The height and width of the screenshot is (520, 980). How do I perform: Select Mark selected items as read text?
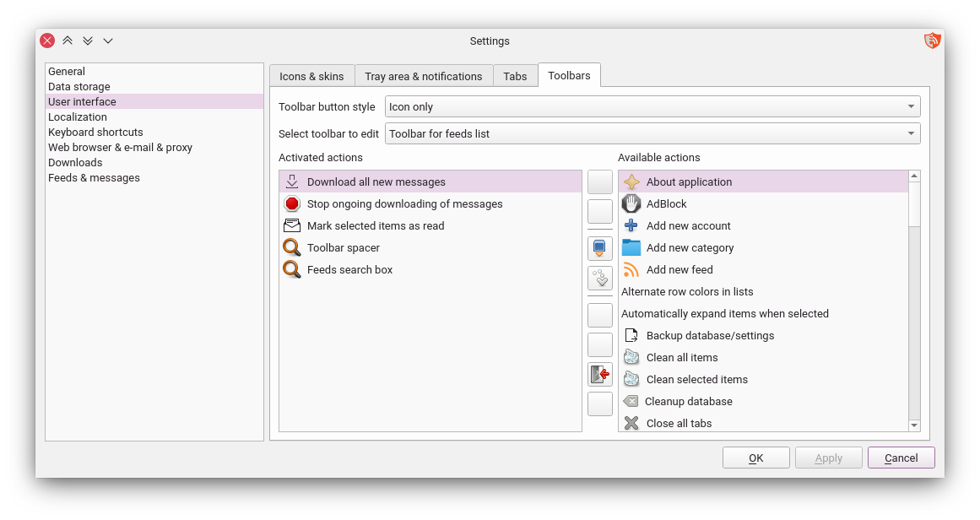[376, 225]
